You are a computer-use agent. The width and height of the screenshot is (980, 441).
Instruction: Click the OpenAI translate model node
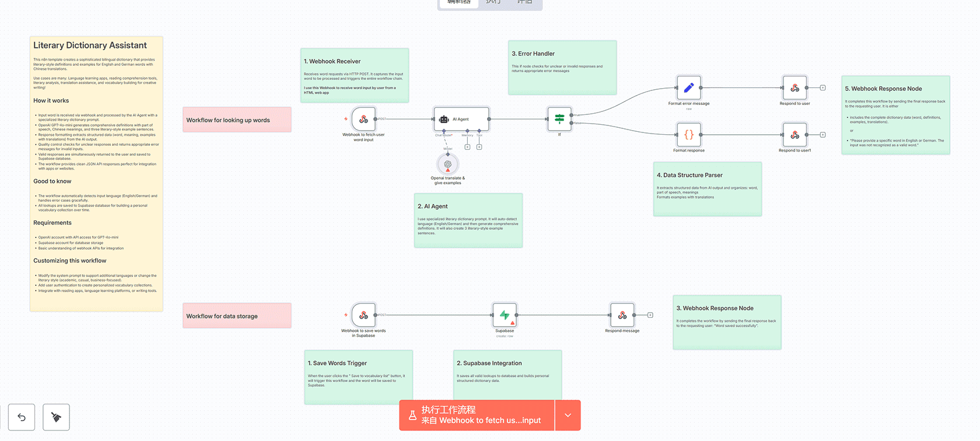pos(447,164)
